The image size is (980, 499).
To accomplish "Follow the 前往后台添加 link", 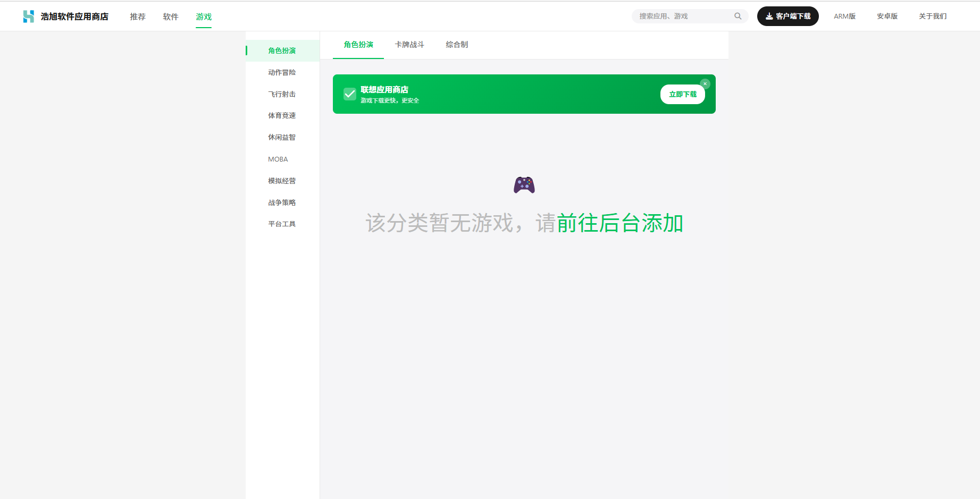I will pyautogui.click(x=619, y=223).
